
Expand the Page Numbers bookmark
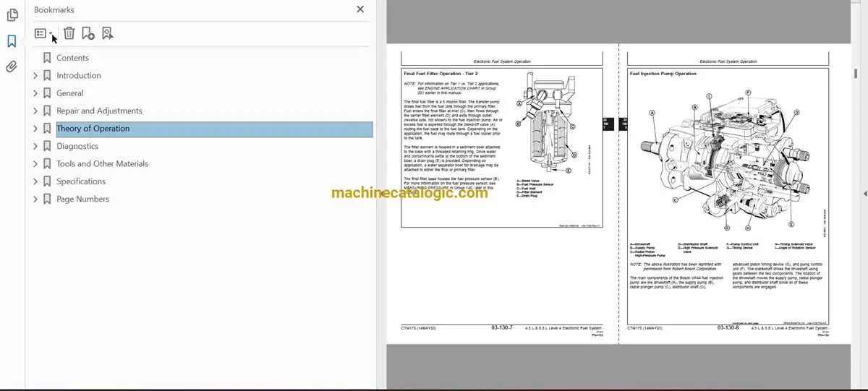pyautogui.click(x=35, y=199)
